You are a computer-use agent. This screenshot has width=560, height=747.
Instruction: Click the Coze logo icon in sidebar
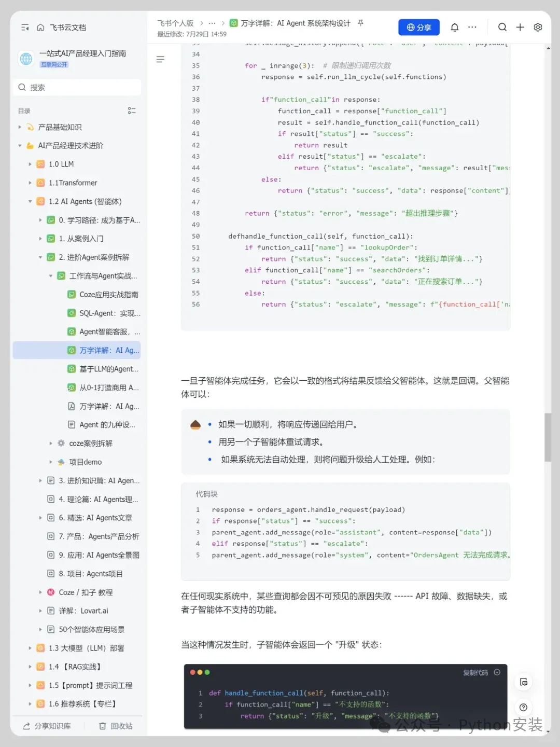coord(51,592)
